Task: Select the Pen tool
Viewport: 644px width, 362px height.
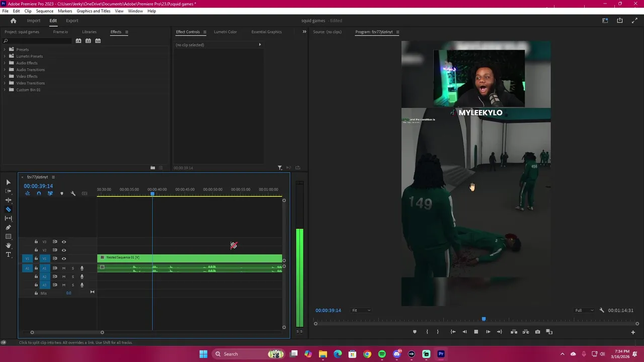Action: click(8, 227)
